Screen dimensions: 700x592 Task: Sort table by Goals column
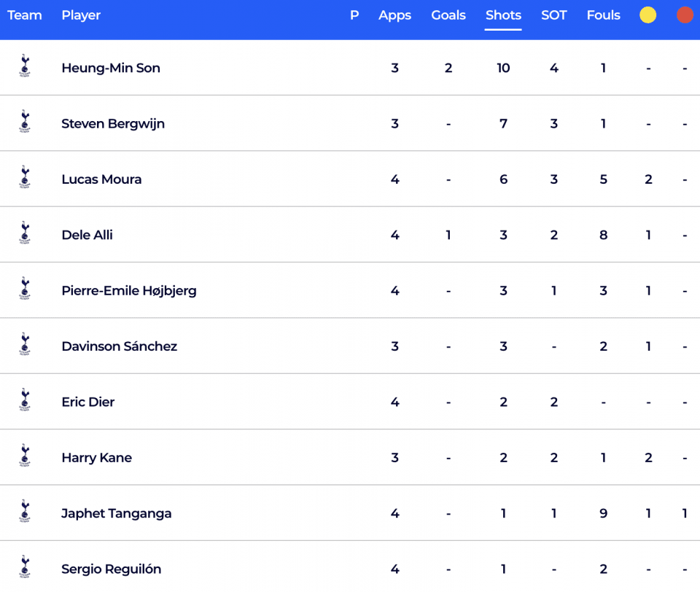448,15
